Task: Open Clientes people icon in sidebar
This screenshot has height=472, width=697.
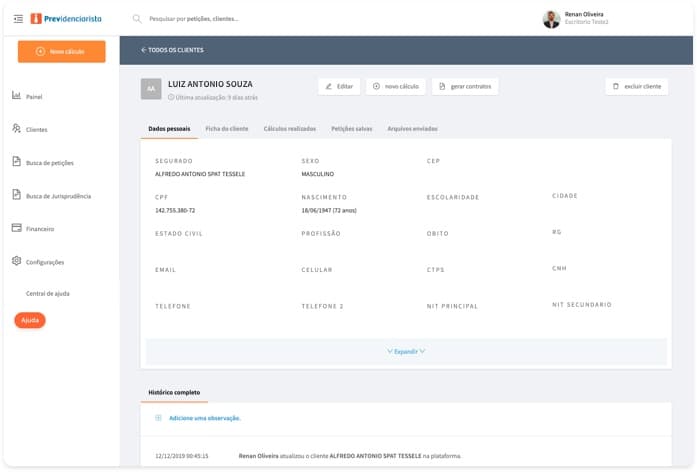Action: pos(16,128)
